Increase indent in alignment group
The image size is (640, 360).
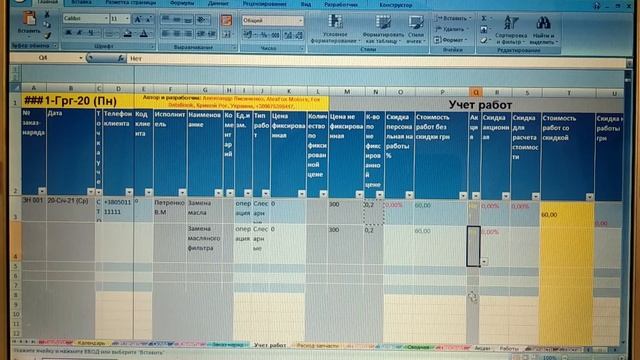click(x=212, y=34)
